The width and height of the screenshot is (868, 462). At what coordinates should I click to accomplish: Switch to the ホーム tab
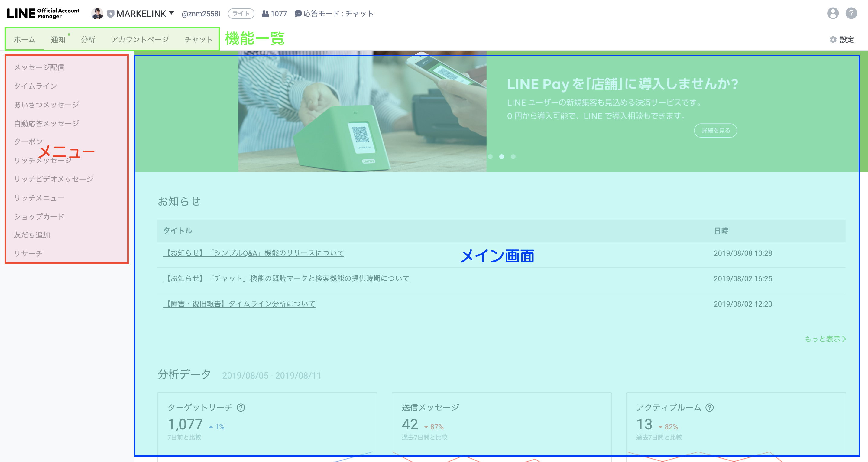click(24, 39)
